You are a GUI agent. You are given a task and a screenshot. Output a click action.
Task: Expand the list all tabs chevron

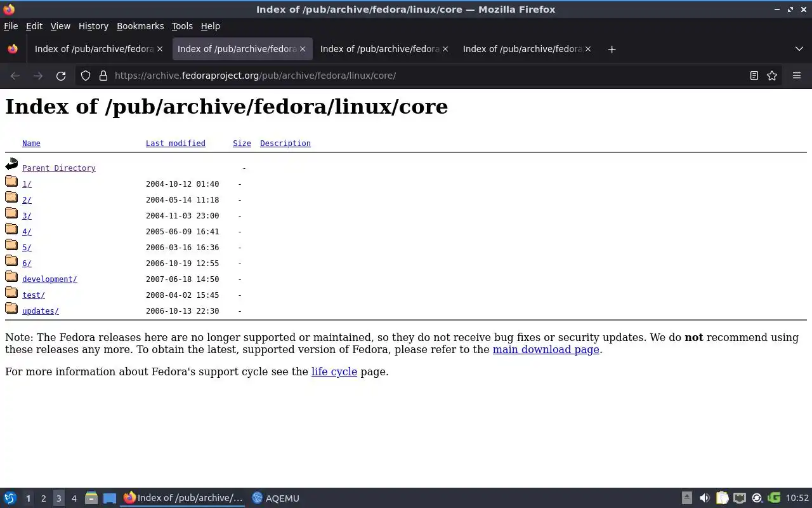(799, 49)
